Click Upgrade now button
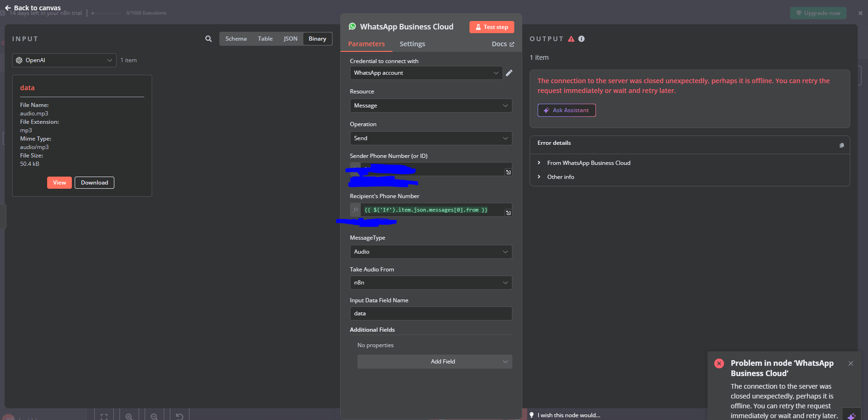Screen dimensions: 868x420 click(x=818, y=13)
